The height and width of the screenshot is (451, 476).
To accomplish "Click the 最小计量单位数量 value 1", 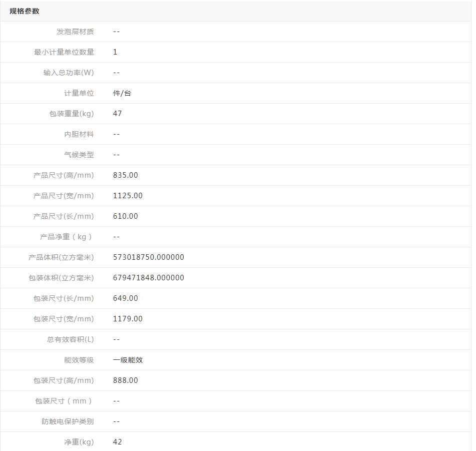I will tap(115, 52).
